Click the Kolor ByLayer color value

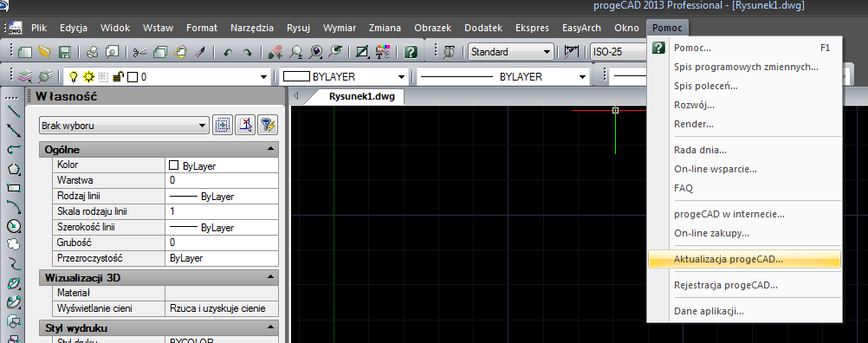222,165
